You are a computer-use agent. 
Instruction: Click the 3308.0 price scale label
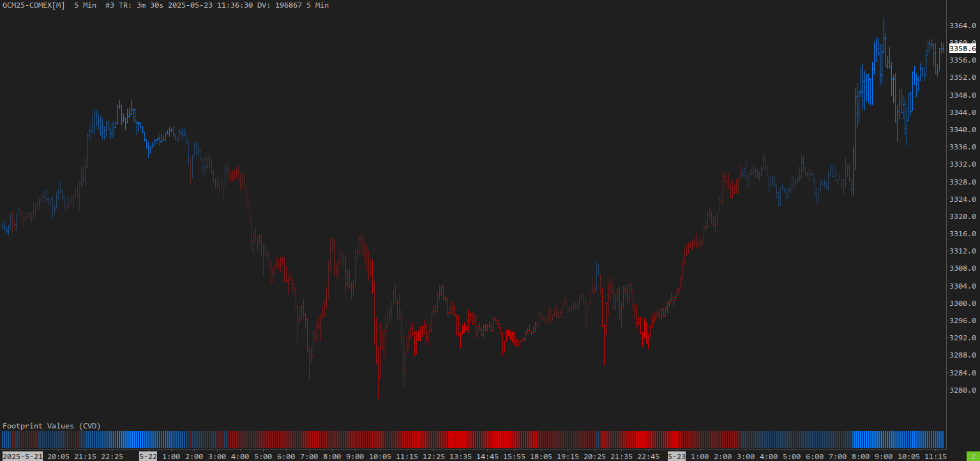tap(963, 269)
